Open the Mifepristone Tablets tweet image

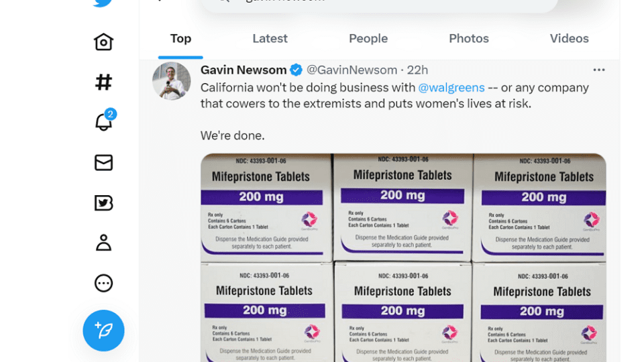(403, 258)
